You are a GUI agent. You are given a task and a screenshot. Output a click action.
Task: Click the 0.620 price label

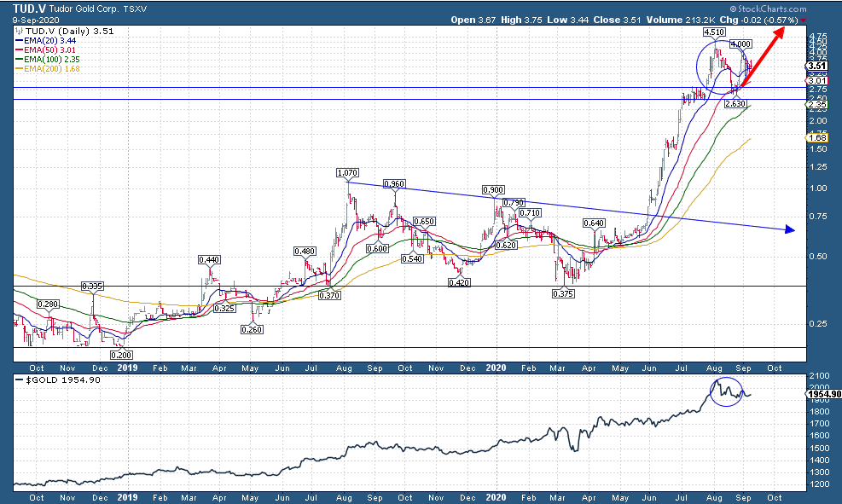coord(506,246)
